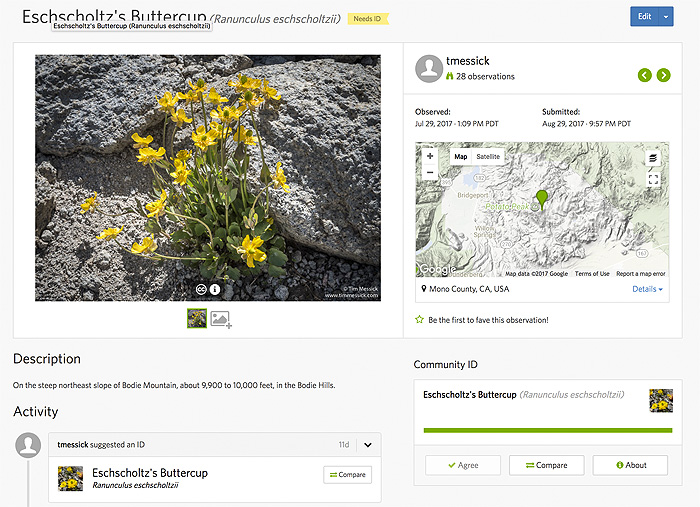Image resolution: width=700 pixels, height=507 pixels.
Task: Expand the location Details dropdown
Action: 648,289
